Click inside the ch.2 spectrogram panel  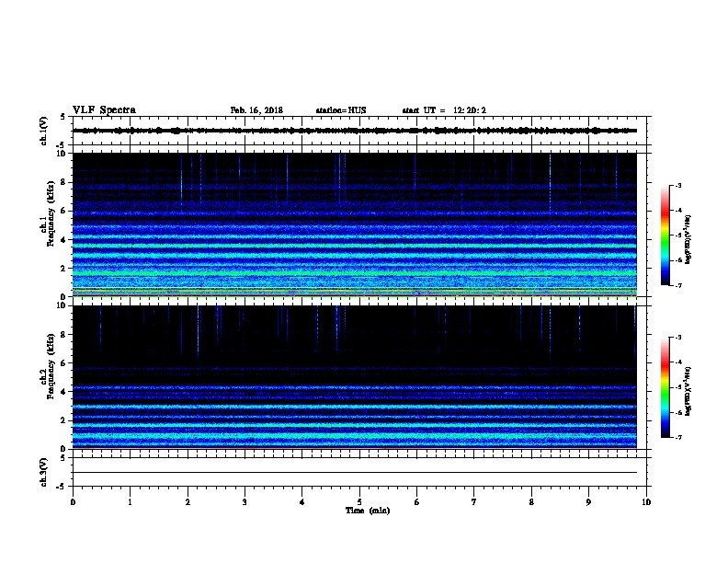(354, 377)
